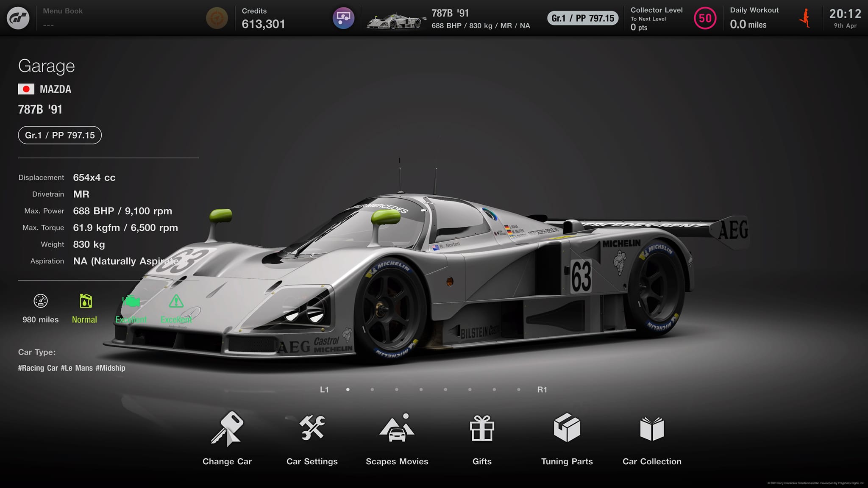
Task: Click the Credits 613,301 display
Action: point(263,19)
